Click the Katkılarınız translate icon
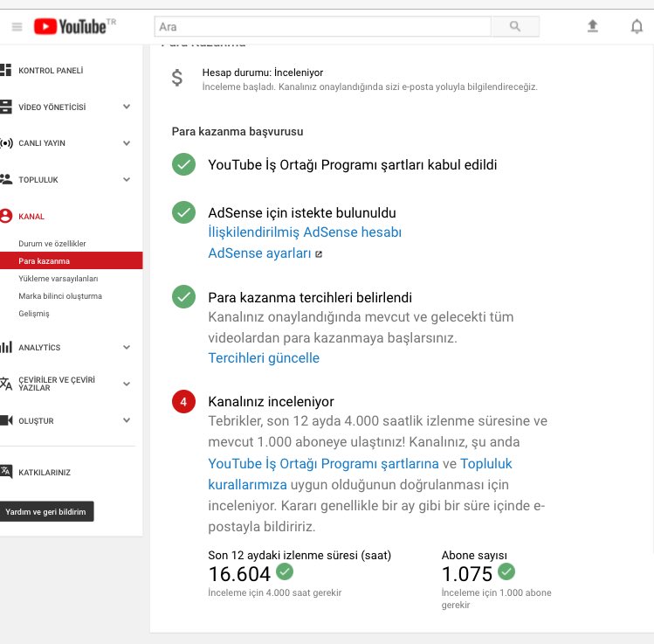Viewport: 654px width, 644px height. coord(6,472)
